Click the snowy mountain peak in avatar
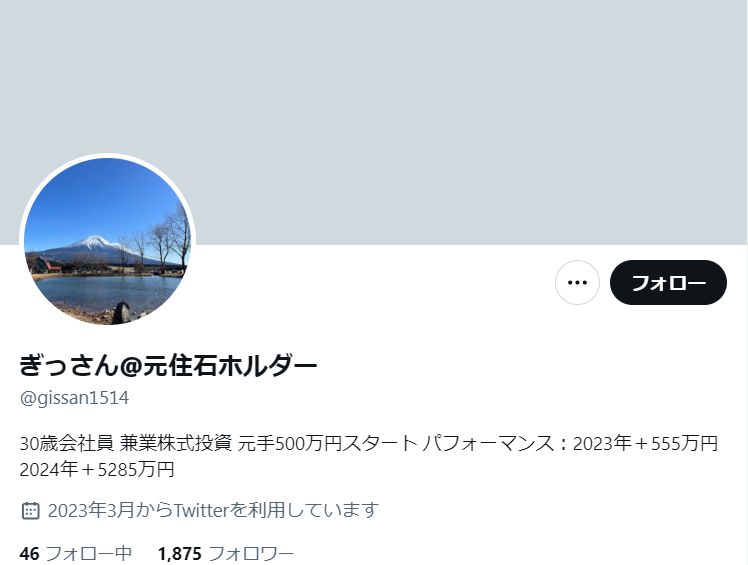Image resolution: width=748 pixels, height=565 pixels. click(x=94, y=241)
